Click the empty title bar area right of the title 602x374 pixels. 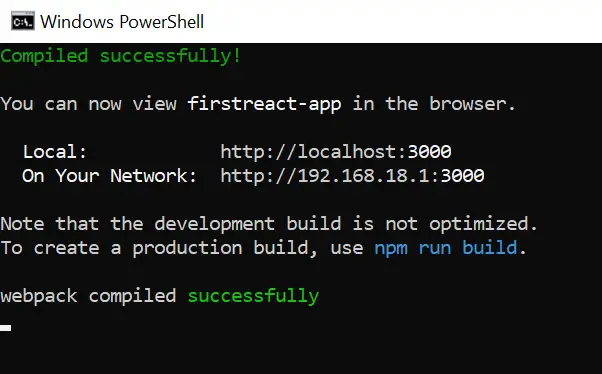click(x=403, y=22)
